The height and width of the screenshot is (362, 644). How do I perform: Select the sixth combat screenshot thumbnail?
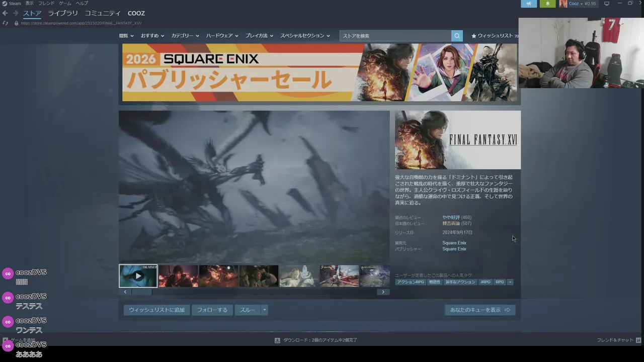339,276
